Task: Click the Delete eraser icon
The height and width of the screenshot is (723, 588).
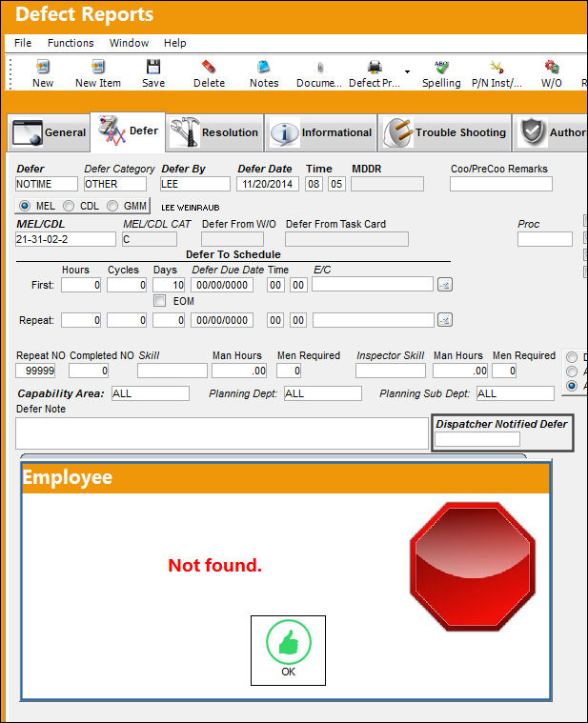Action: click(209, 68)
